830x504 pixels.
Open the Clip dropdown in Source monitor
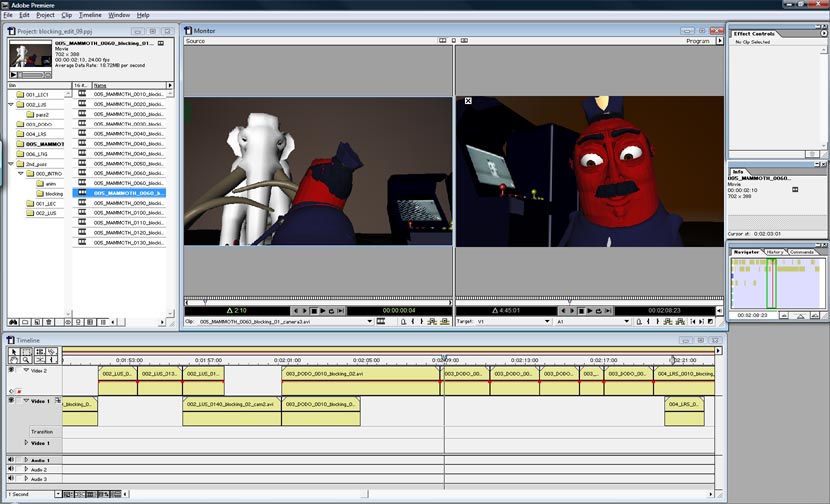(370, 321)
